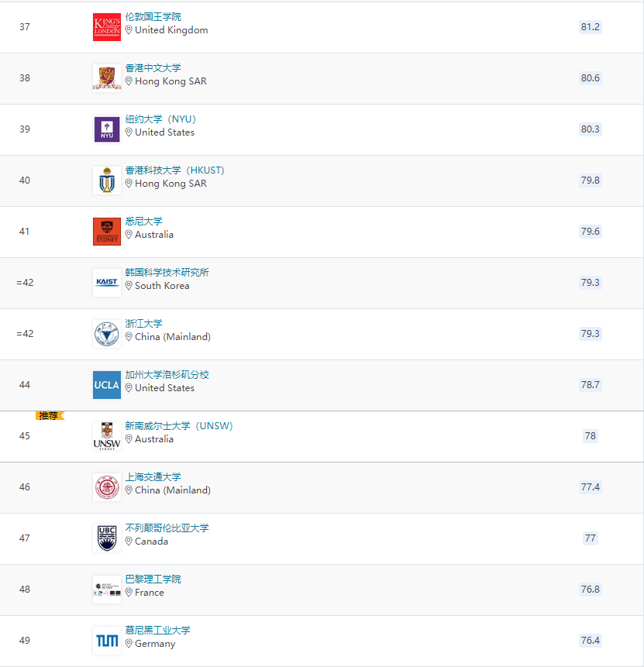This screenshot has height=667, width=644.
Task: Click the UCLA blue logo
Action: click(x=106, y=385)
